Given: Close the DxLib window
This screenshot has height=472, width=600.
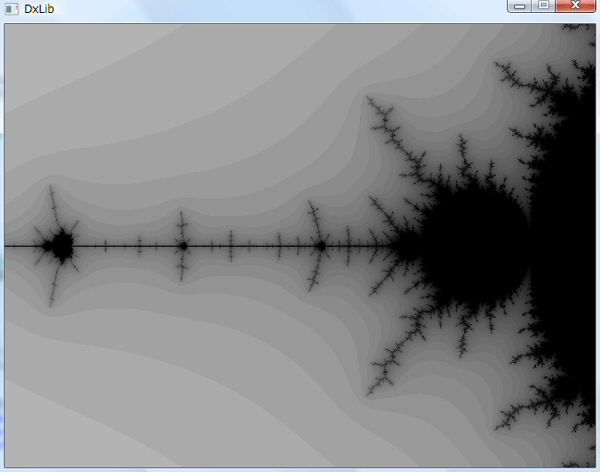Looking at the screenshot, I should click(575, 6).
